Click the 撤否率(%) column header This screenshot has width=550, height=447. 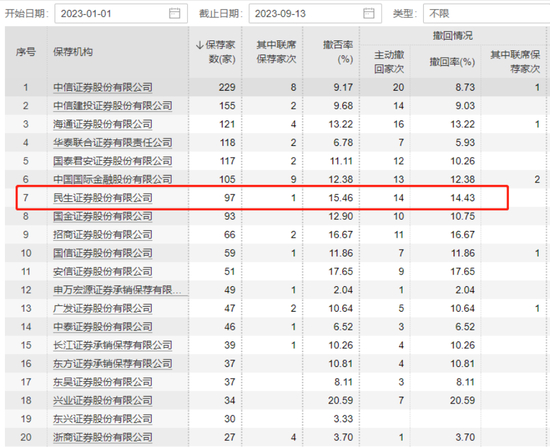click(338, 52)
